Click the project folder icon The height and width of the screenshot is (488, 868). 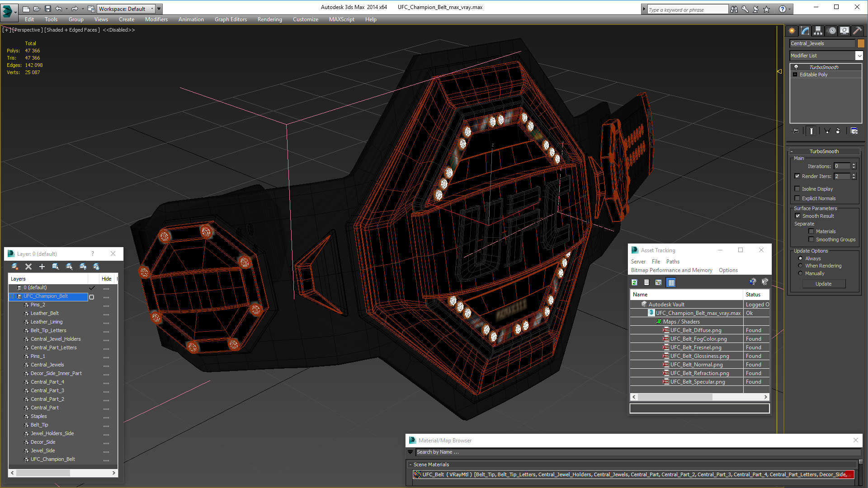(91, 9)
